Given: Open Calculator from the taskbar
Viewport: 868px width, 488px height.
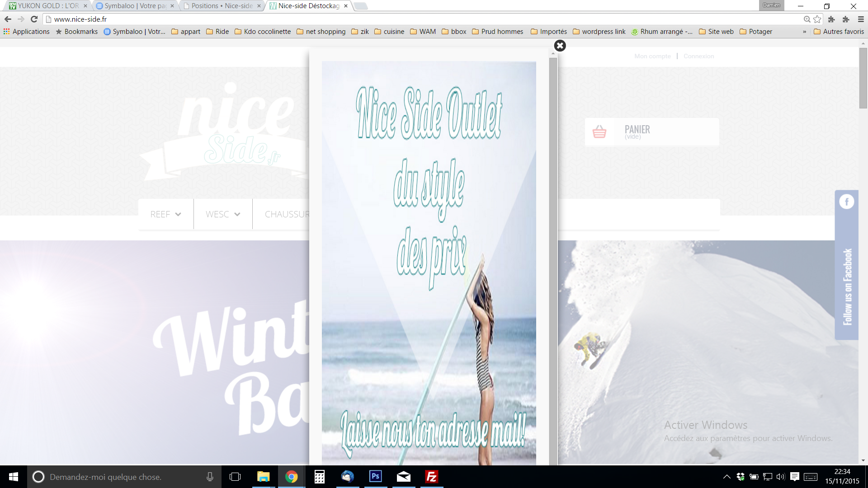Looking at the screenshot, I should pos(320,477).
